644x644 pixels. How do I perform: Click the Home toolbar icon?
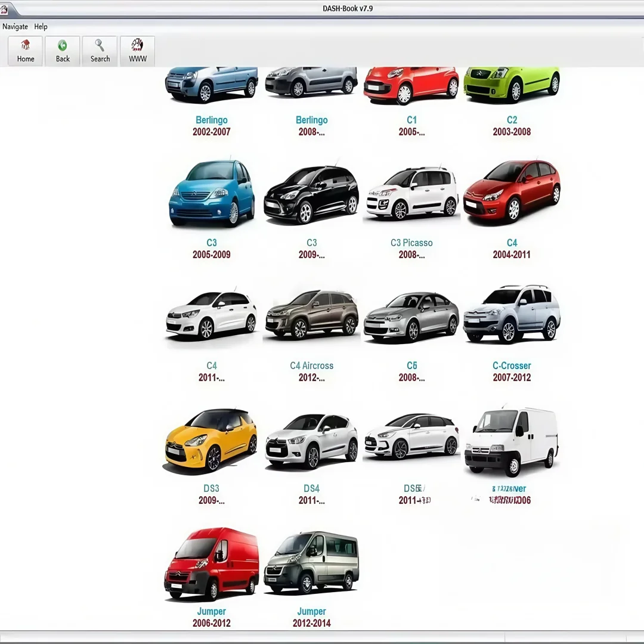(x=25, y=50)
